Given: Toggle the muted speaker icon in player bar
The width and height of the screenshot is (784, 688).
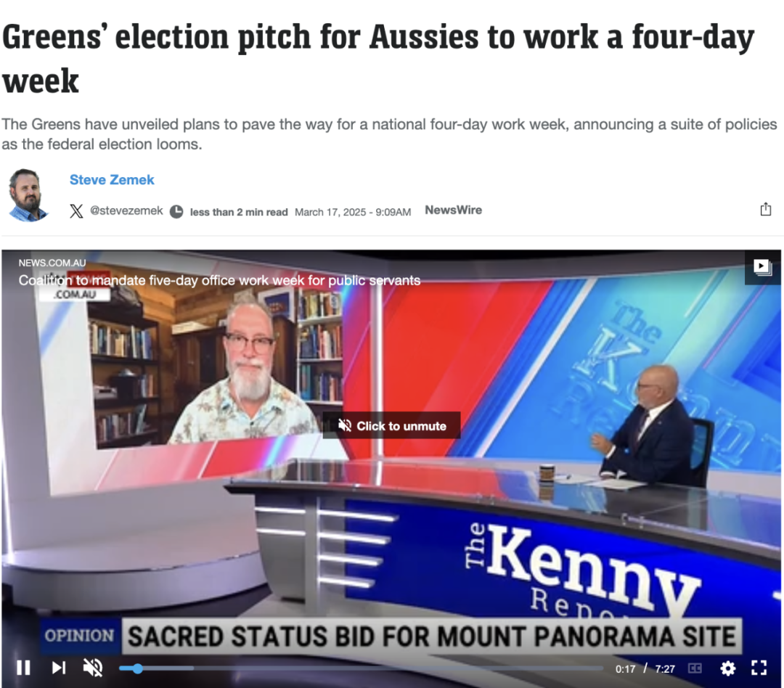Looking at the screenshot, I should tap(92, 668).
